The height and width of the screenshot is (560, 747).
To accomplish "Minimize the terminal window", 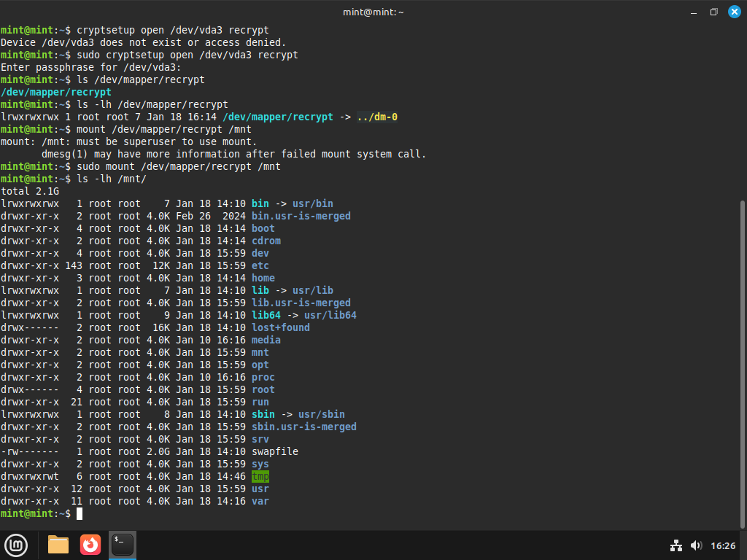I will pyautogui.click(x=692, y=12).
